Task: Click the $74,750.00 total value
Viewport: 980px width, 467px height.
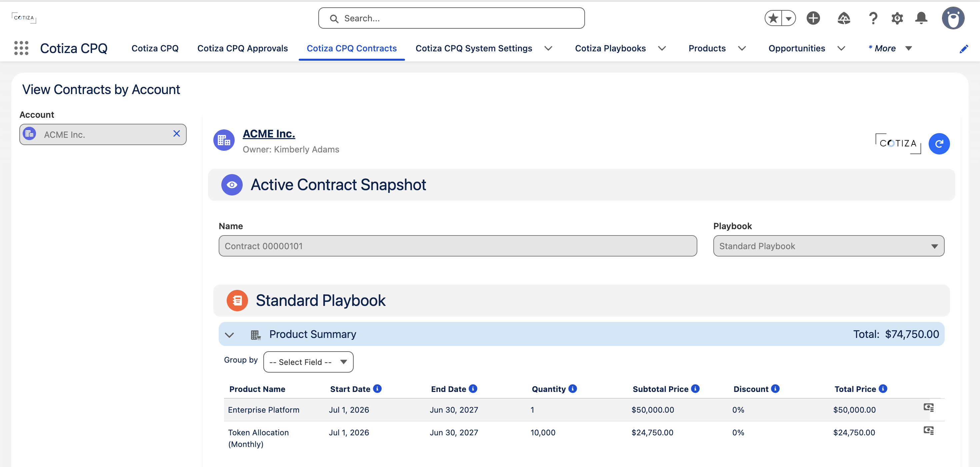Action: pyautogui.click(x=912, y=334)
